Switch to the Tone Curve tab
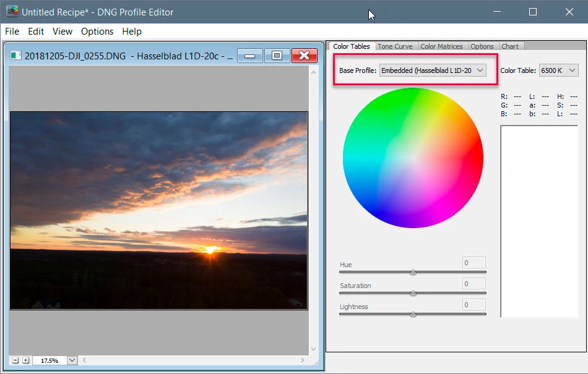This screenshot has height=374, width=588. [395, 46]
